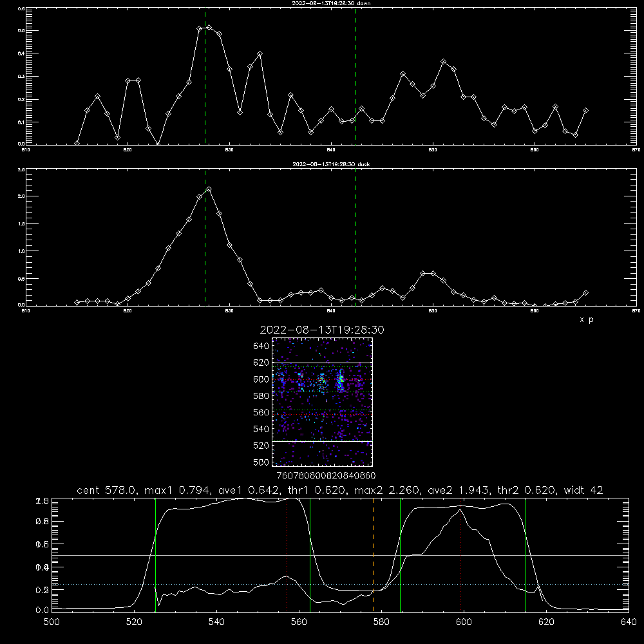
Task: Open the color spectral image thumbnail
Action: [x=323, y=402]
